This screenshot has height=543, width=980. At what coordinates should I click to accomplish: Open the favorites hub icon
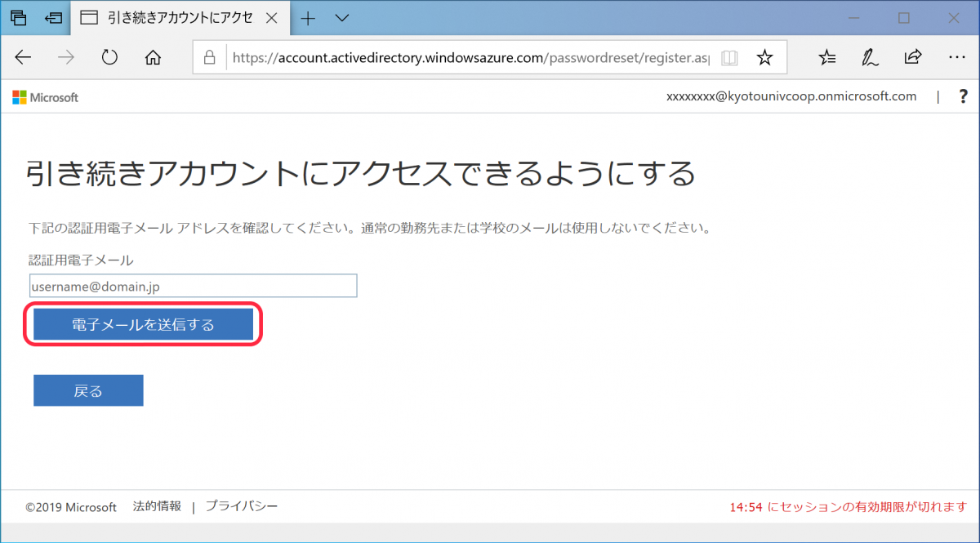826,57
